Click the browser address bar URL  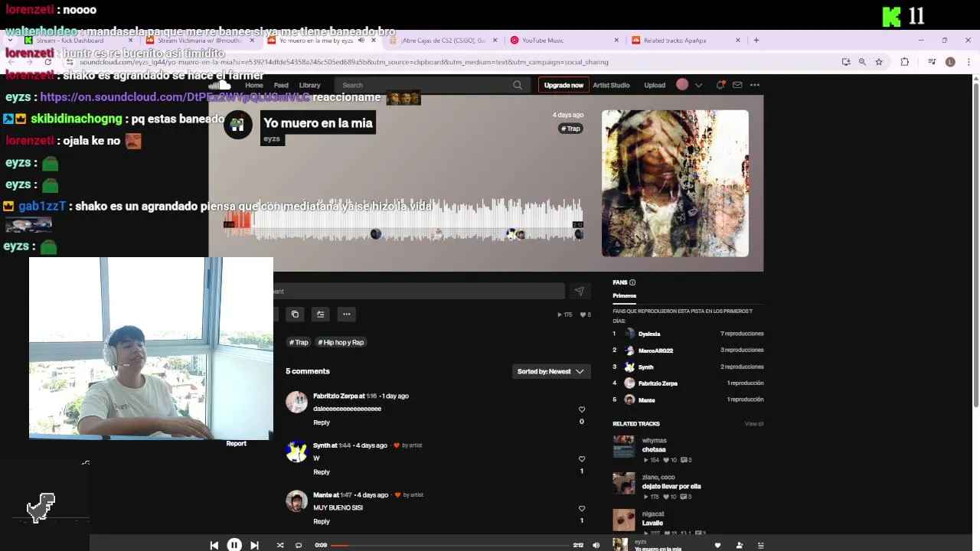pos(343,62)
